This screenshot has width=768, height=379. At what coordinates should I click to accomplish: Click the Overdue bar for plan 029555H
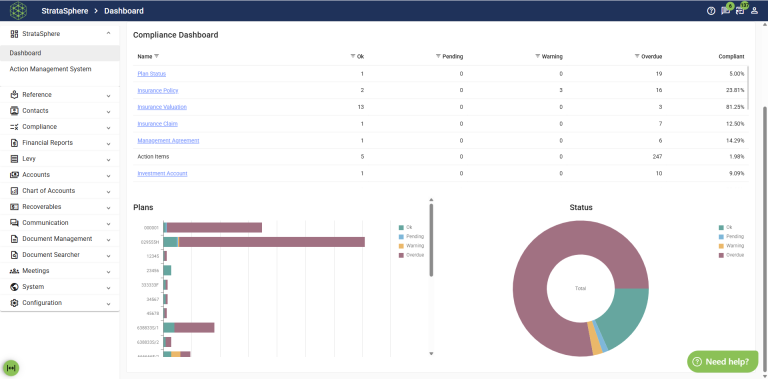point(272,242)
